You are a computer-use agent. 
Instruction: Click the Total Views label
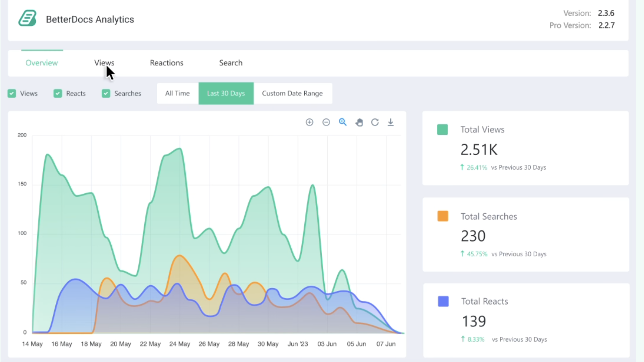[483, 130]
